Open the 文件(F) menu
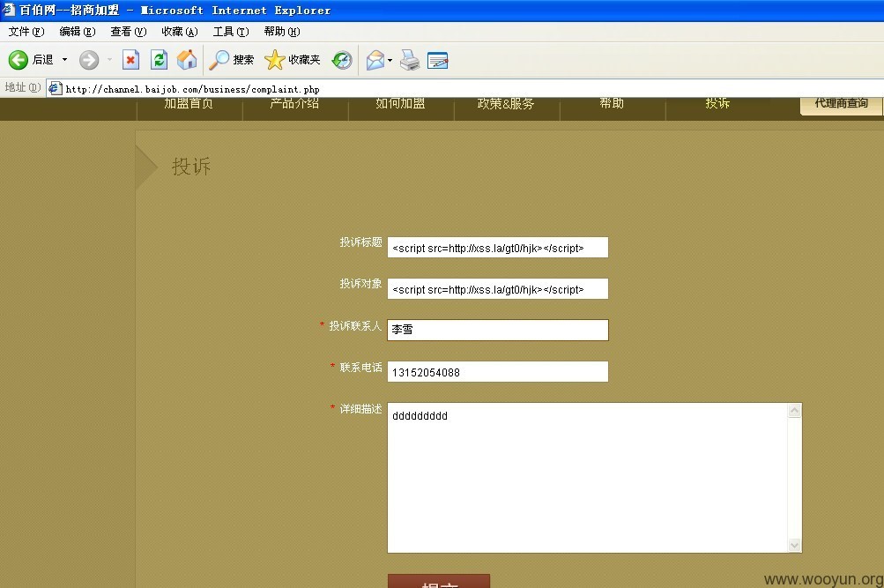Viewport: 884px width, 588px height. click(x=26, y=32)
